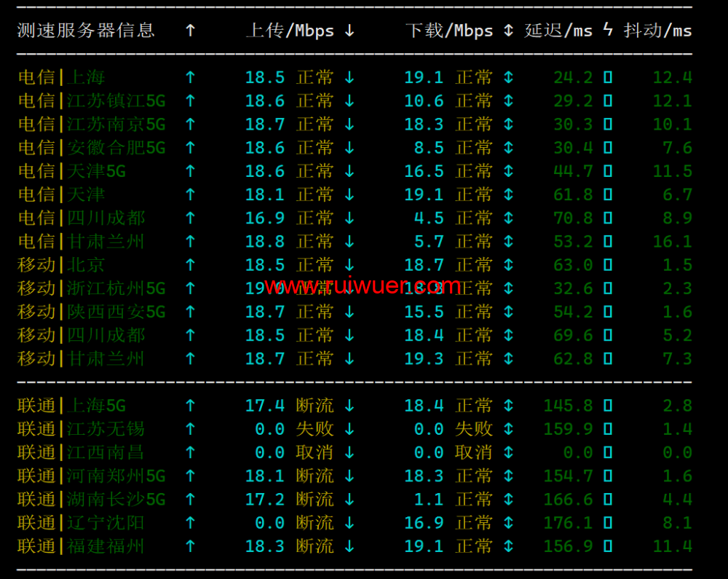Select the 测速服务器信息 column header

[86, 31]
